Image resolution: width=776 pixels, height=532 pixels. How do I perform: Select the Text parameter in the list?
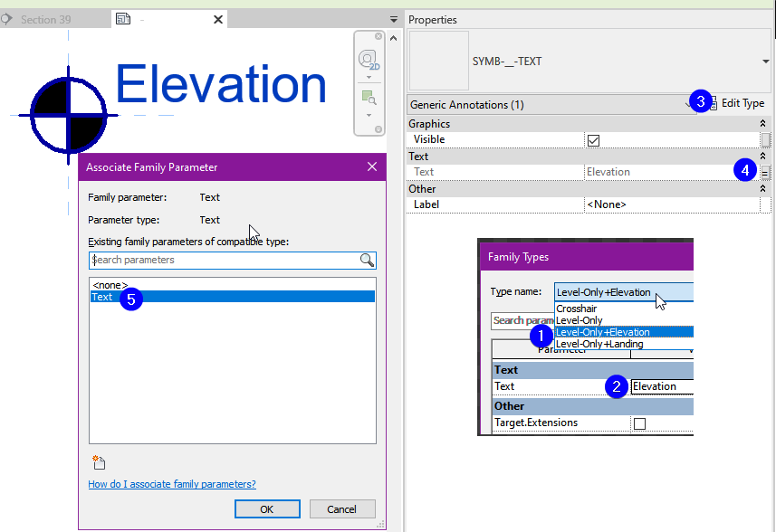[x=233, y=297]
